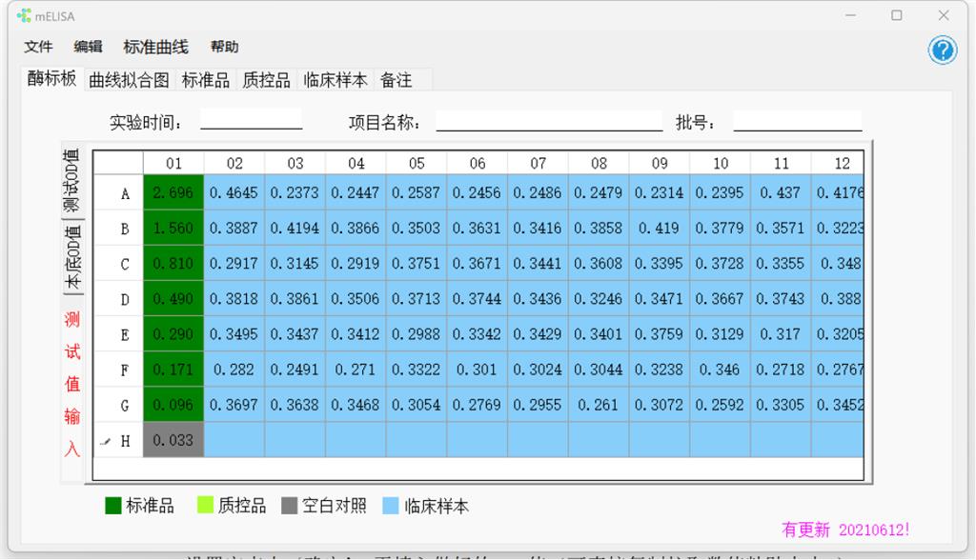Open the 帮助 menu
The image size is (976, 560).
[224, 47]
